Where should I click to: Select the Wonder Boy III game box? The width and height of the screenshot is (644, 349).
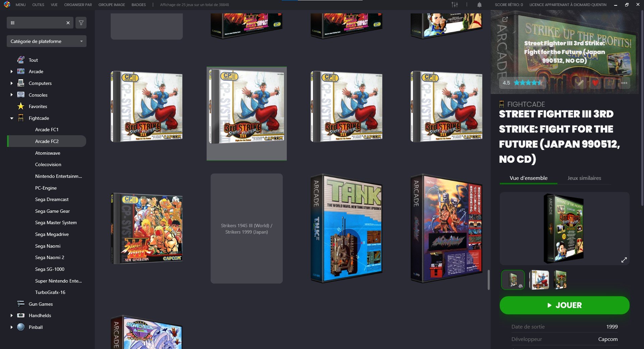(x=147, y=332)
